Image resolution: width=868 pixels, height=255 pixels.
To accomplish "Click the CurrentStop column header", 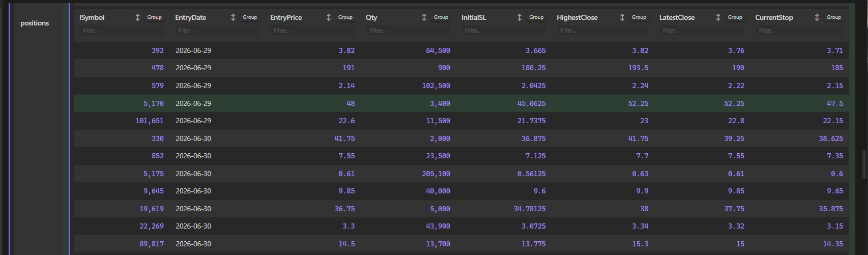I will 774,17.
